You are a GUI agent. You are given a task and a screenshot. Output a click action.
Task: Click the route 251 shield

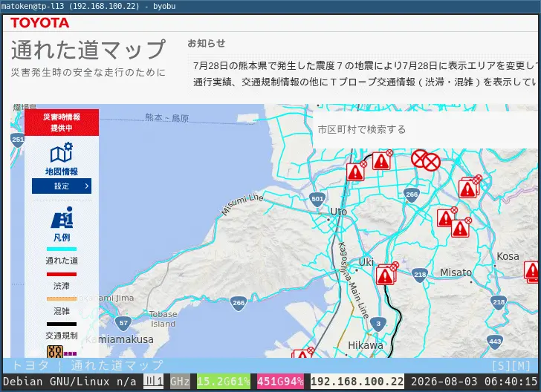17,140
